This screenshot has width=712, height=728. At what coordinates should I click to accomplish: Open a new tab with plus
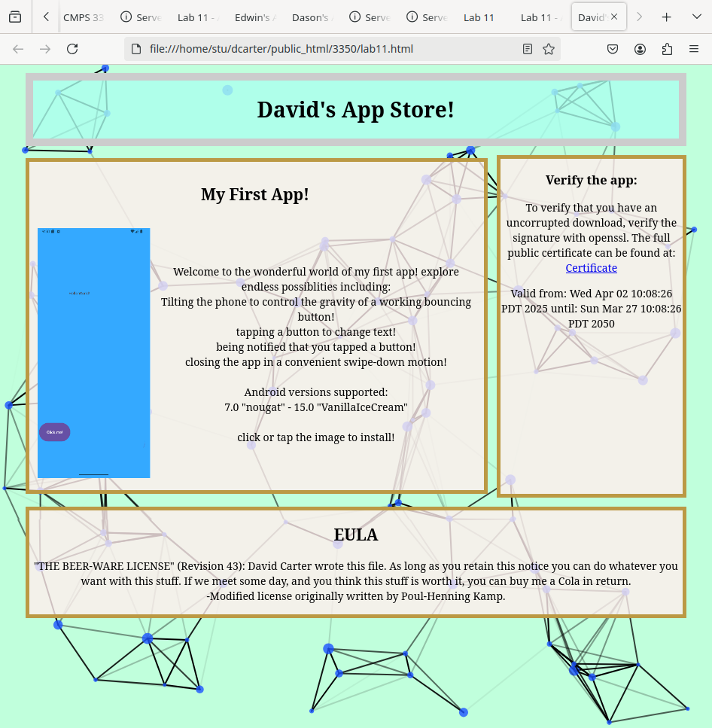coord(666,17)
